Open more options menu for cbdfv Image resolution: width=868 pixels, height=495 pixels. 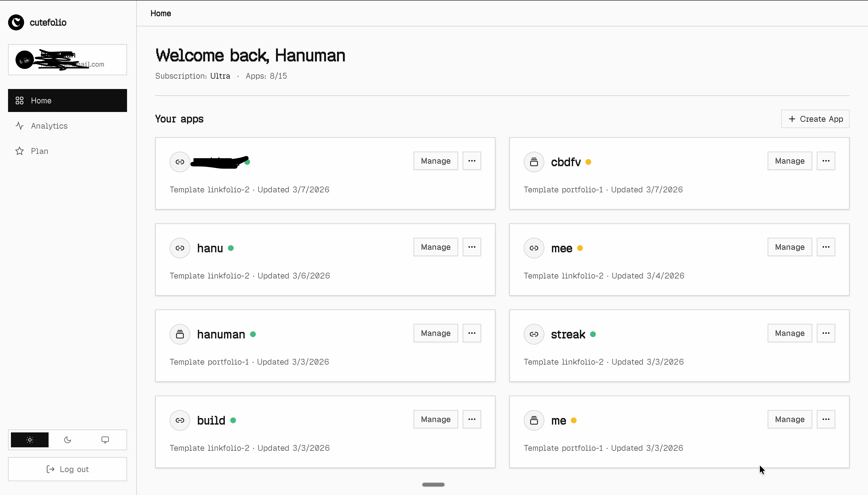tap(825, 161)
